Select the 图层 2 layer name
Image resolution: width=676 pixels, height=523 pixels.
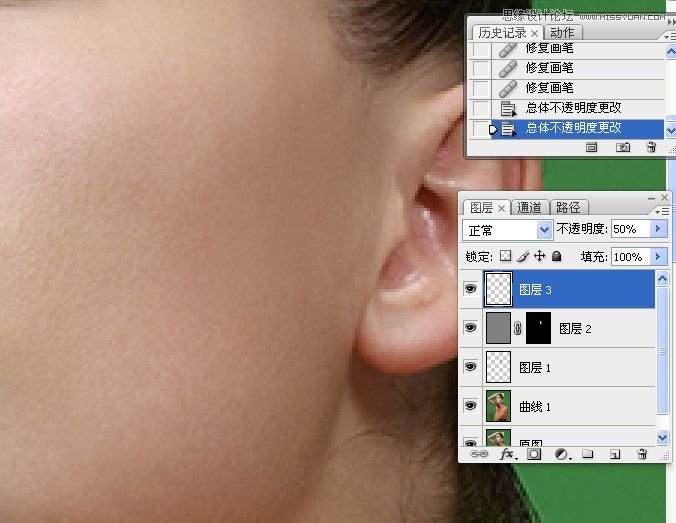click(575, 329)
